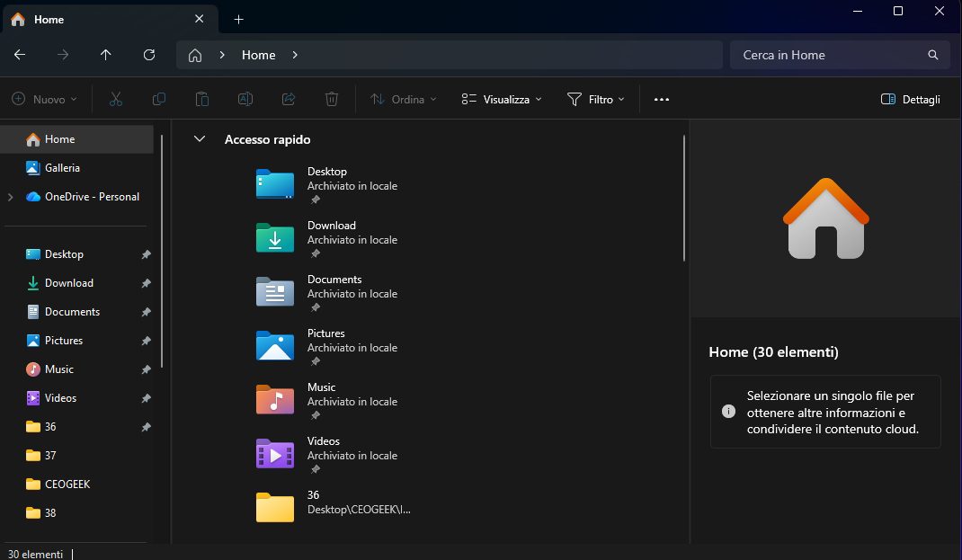Unpin Desktop in the sidebar via pin icon

(x=146, y=254)
